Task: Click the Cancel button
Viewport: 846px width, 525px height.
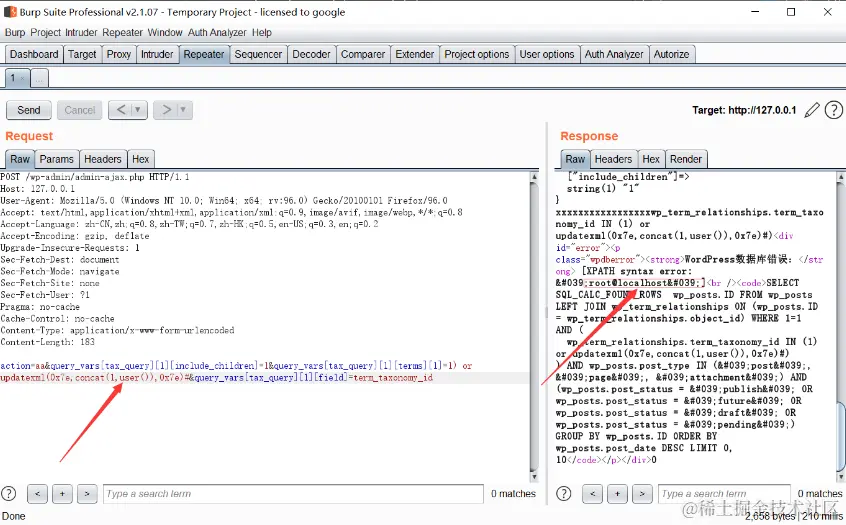Action: [x=79, y=110]
